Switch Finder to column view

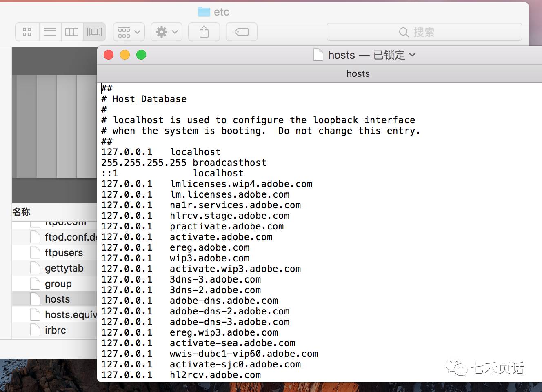(x=72, y=32)
